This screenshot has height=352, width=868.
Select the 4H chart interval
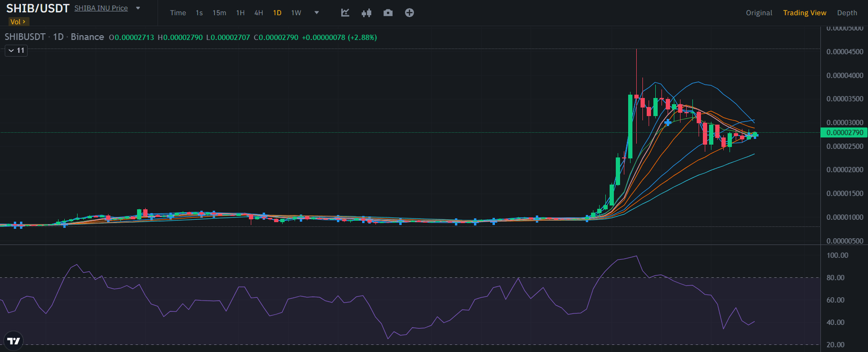pos(258,13)
